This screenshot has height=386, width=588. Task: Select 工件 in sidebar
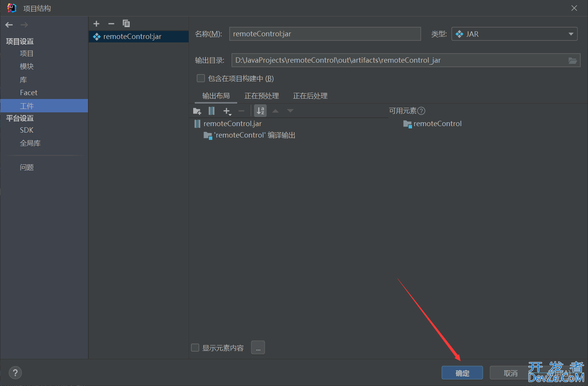coord(44,106)
